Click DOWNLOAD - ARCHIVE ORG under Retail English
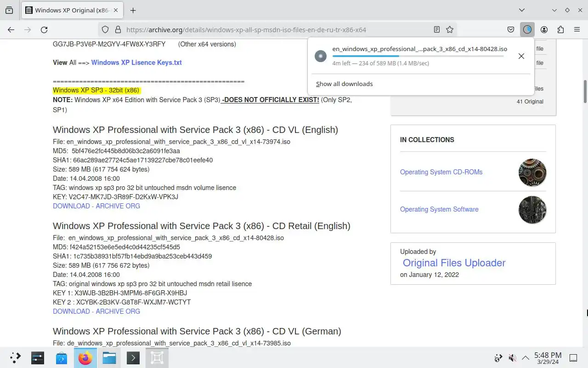The width and height of the screenshot is (588, 368). pos(96,311)
